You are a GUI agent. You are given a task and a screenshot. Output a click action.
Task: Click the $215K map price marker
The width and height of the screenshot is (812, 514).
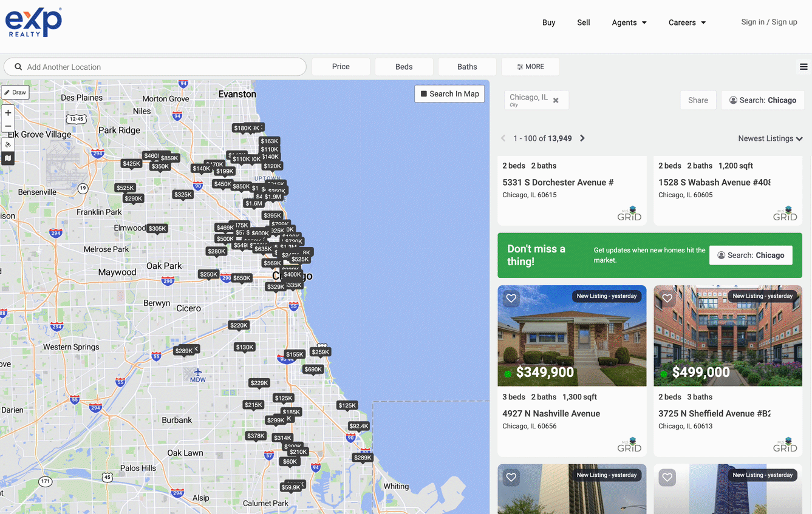coord(253,405)
